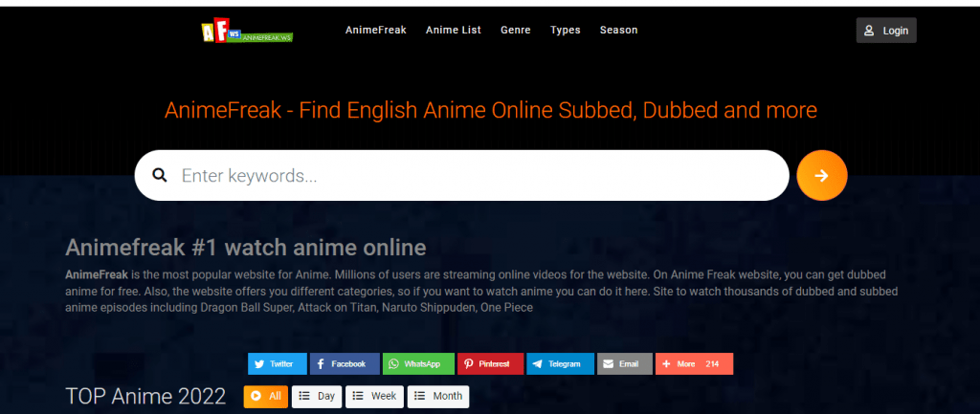Screen dimensions: 980x414
Task: Click the magnifier icon in search bar
Action: click(x=160, y=176)
